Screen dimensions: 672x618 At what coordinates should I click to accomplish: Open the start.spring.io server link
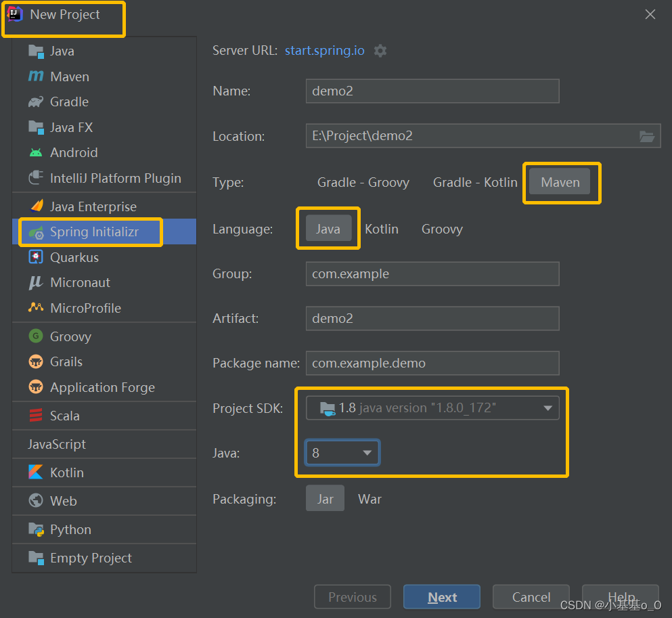pyautogui.click(x=324, y=51)
